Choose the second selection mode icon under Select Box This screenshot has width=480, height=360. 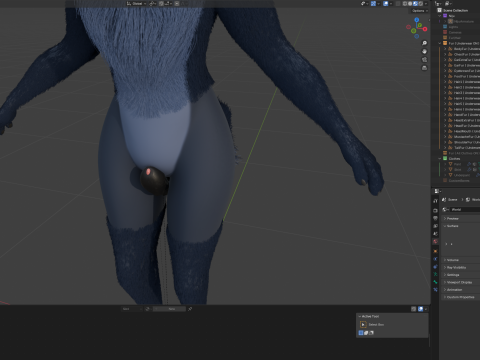pos(366,333)
